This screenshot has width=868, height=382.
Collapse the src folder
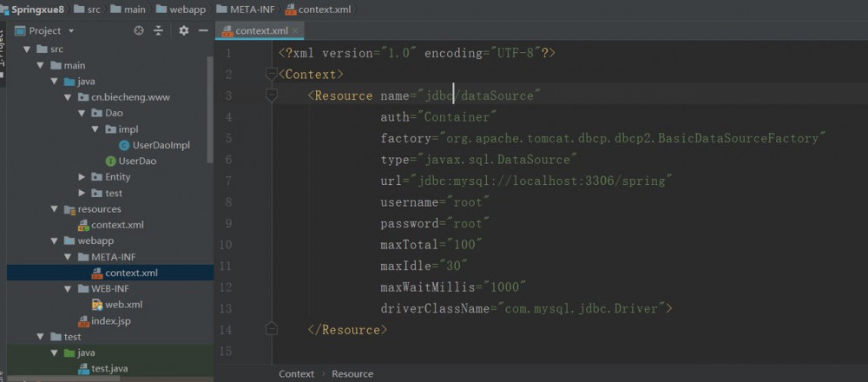point(26,49)
